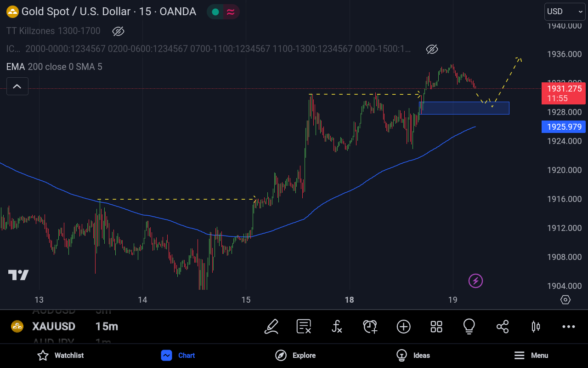588x368 pixels.
Task: Click the purple lightning bolt icon
Action: (x=475, y=280)
